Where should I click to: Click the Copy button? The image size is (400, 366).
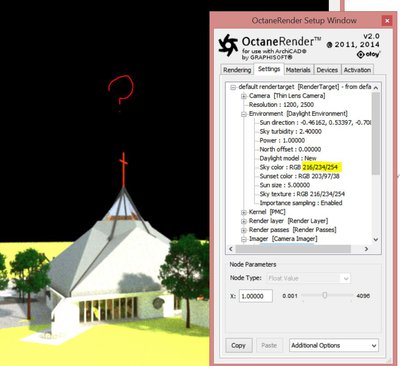click(x=239, y=346)
